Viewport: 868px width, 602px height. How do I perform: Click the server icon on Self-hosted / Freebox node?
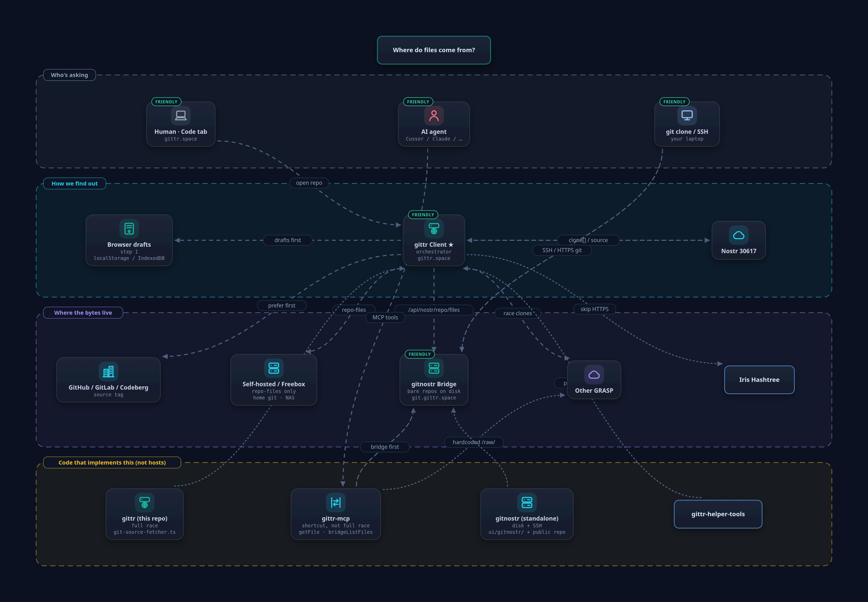coord(273,368)
